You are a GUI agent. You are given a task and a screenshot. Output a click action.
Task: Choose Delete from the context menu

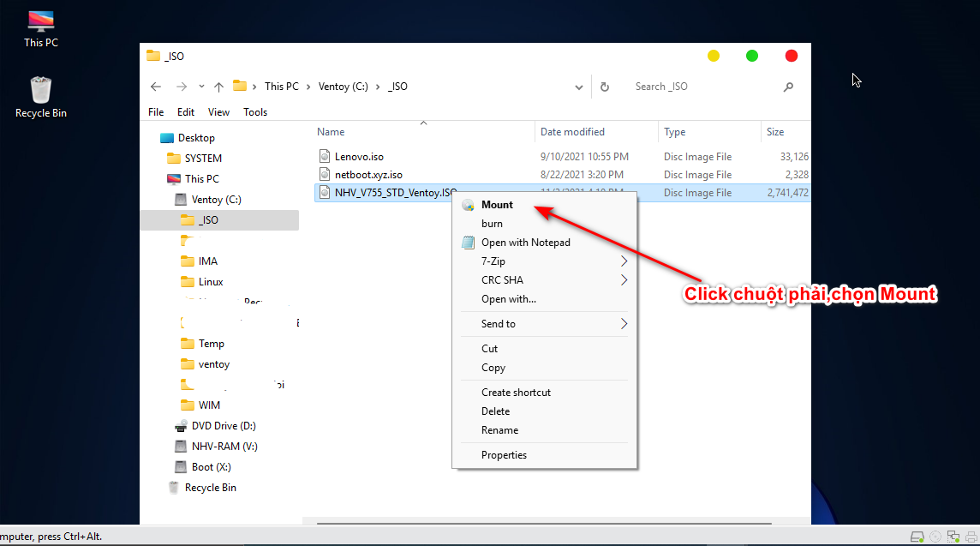[x=544, y=411]
